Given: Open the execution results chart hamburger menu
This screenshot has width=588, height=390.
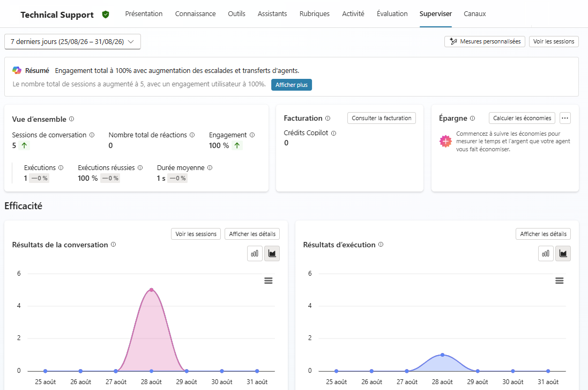Looking at the screenshot, I should click(x=559, y=281).
